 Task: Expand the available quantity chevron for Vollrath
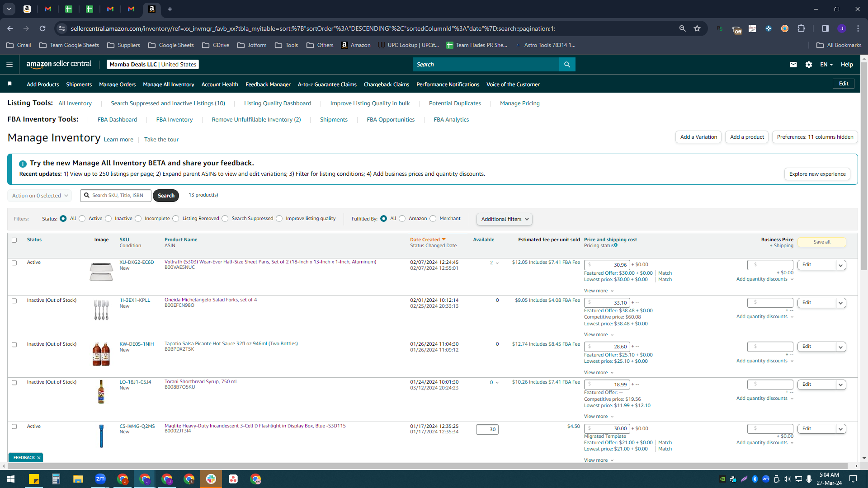[x=497, y=263]
